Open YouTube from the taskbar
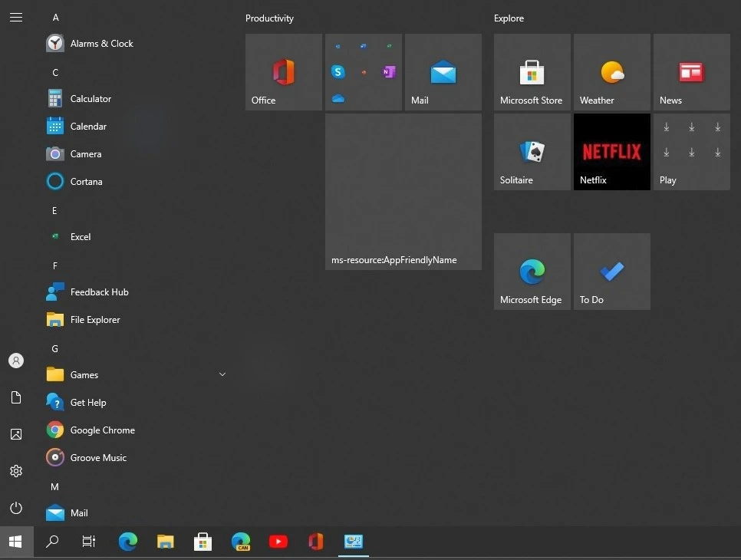Screen dimensions: 741x560 (x=278, y=542)
